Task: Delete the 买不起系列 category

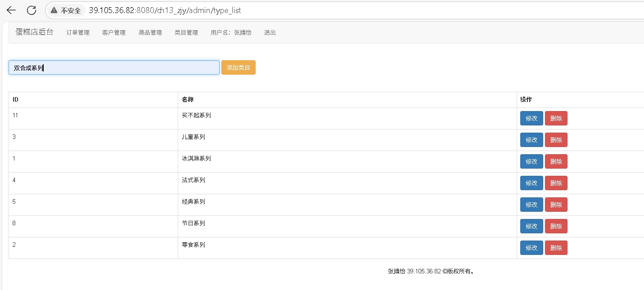Action: (x=556, y=118)
